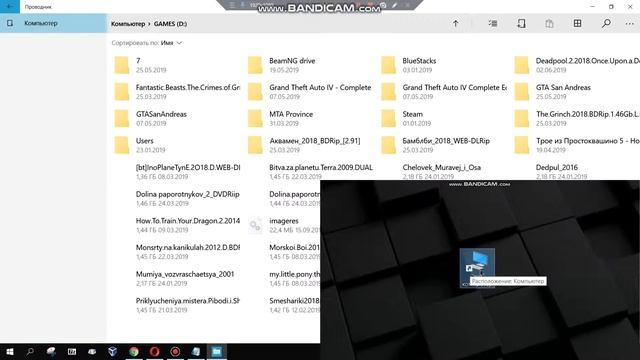The image size is (640, 360).
Task: Switch layout with the grid view icon
Action: tap(578, 24)
